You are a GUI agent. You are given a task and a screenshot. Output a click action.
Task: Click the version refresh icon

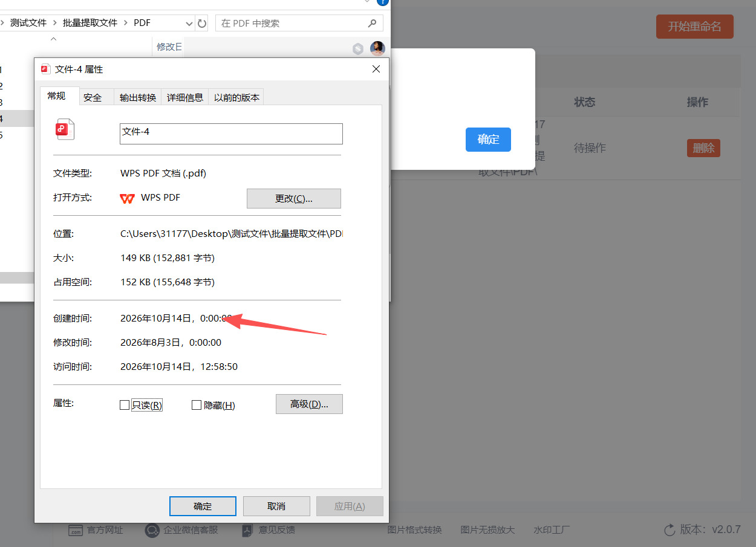coord(670,530)
